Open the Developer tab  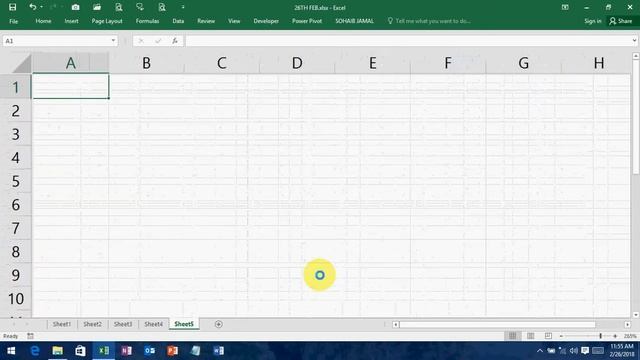click(x=266, y=21)
